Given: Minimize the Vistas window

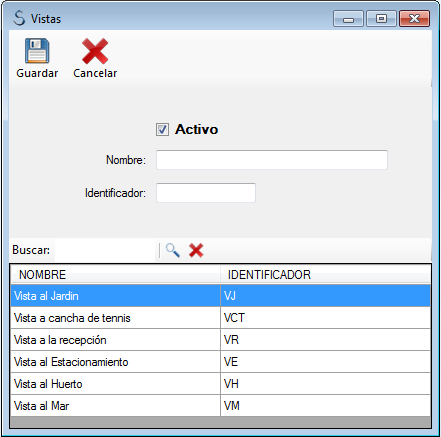Looking at the screenshot, I should [348, 18].
